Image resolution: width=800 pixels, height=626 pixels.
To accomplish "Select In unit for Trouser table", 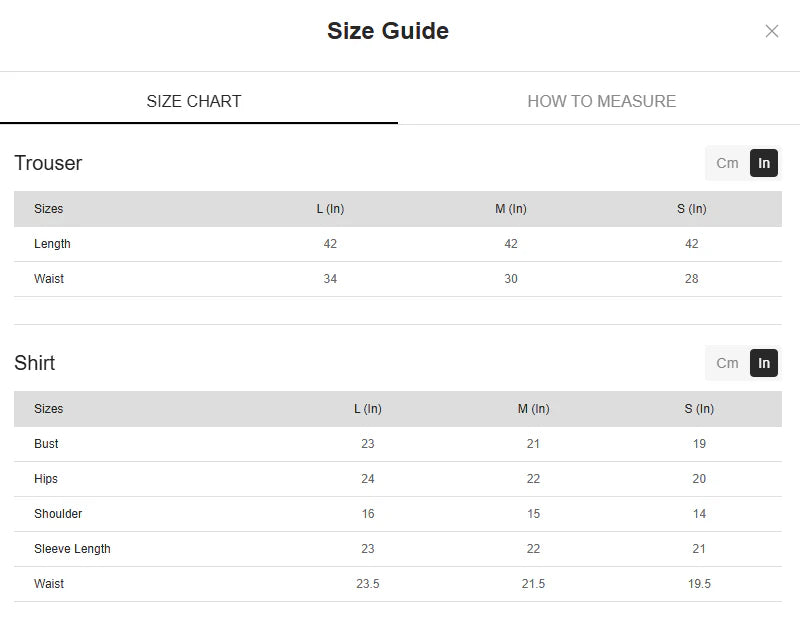I will [x=764, y=163].
